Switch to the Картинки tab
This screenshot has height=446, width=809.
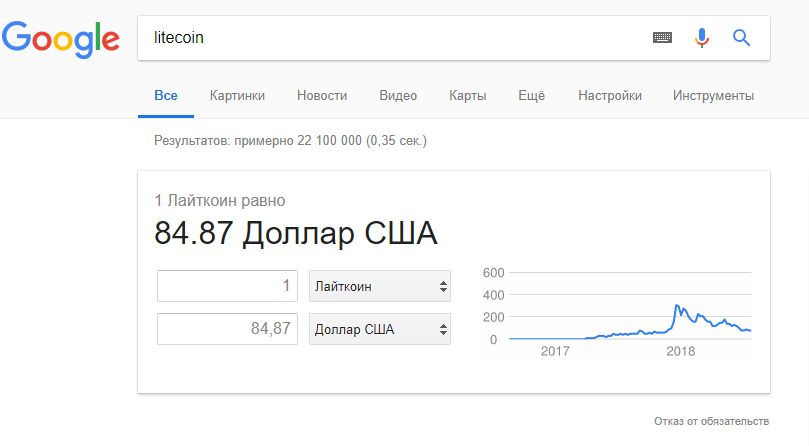(237, 96)
